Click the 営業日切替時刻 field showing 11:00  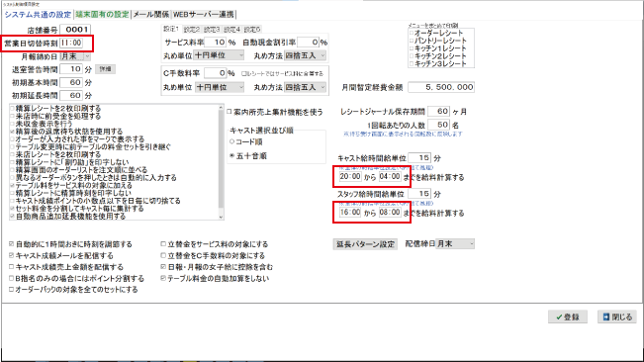point(71,43)
